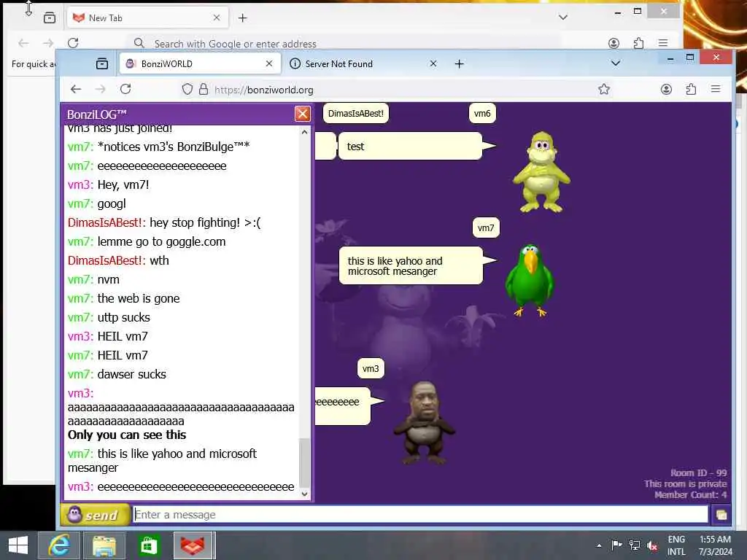The width and height of the screenshot is (747, 560).
Task: Show hidden tray icons arrow
Action: pos(599,545)
